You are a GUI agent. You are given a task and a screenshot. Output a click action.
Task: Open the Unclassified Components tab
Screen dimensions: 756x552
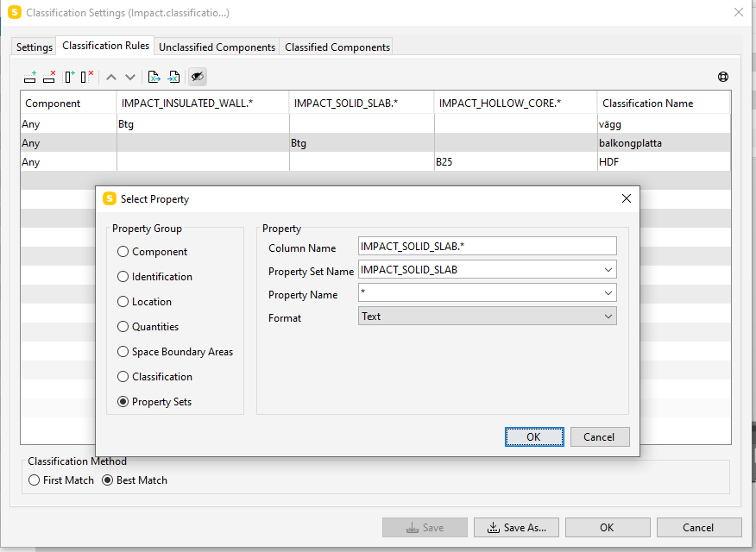[x=217, y=47]
